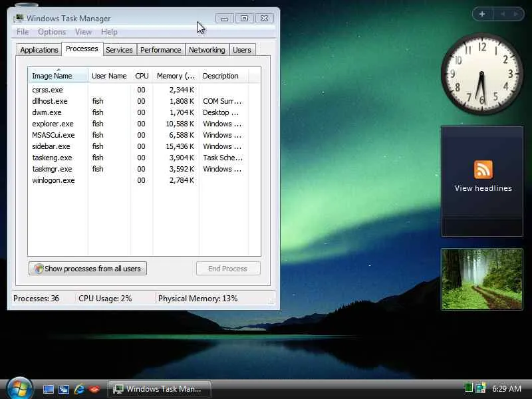Click the analog clock gadget
This screenshot has height=399, width=532.
481,74
